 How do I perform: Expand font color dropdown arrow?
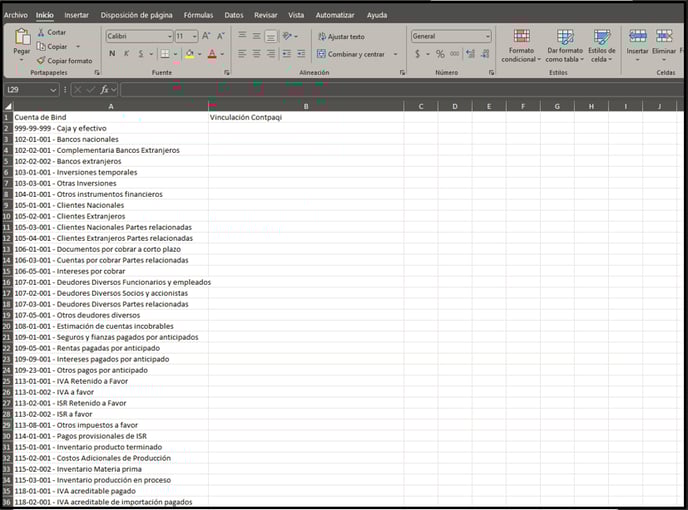(x=222, y=54)
